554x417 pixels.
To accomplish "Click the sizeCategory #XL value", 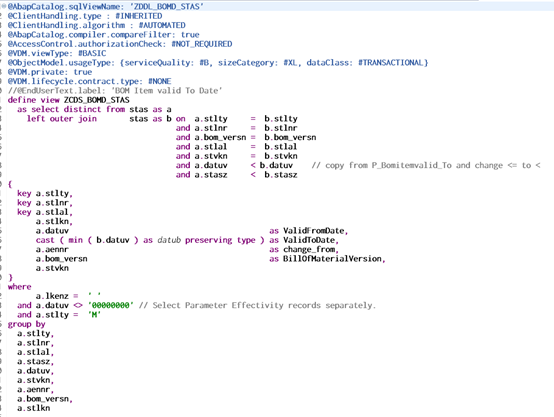I will pyautogui.click(x=291, y=63).
